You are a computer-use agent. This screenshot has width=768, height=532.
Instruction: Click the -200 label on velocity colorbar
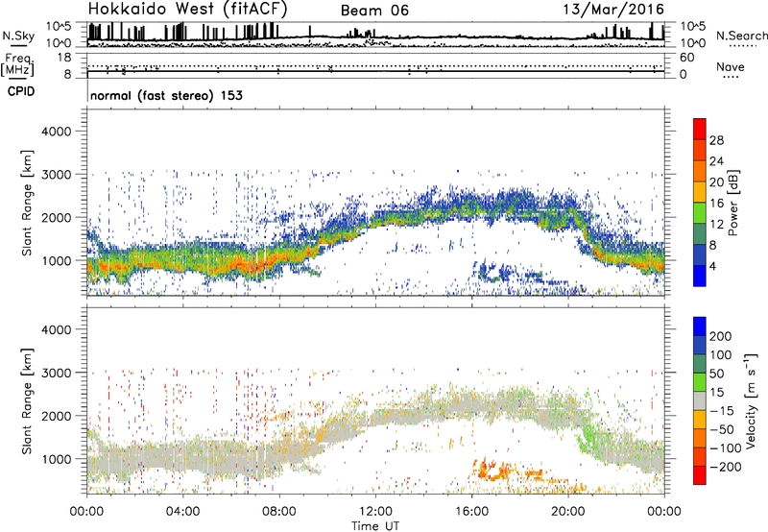pyautogui.click(x=726, y=468)
